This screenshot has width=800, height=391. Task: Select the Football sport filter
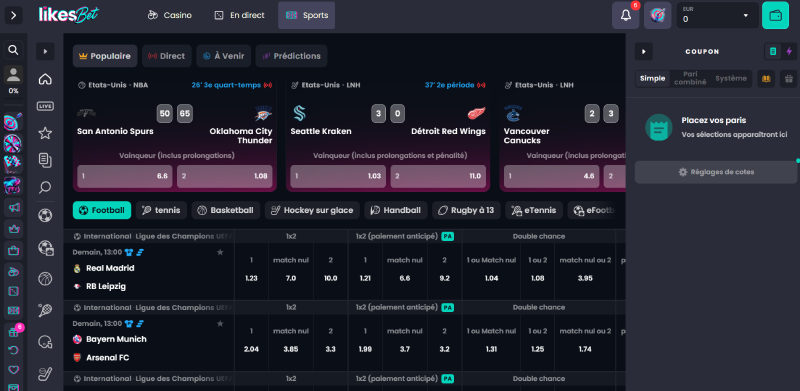102,210
